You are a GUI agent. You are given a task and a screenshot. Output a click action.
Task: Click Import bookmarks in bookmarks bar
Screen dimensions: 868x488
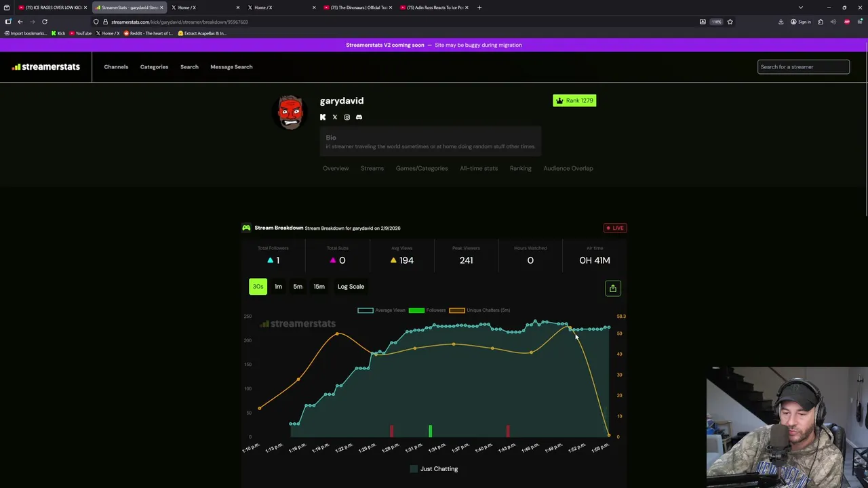tap(26, 33)
